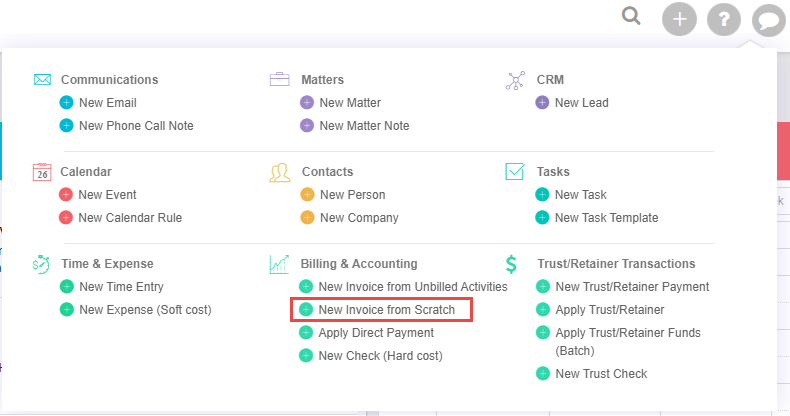
Task: Choose New Calendar Rule
Action: [x=130, y=218]
